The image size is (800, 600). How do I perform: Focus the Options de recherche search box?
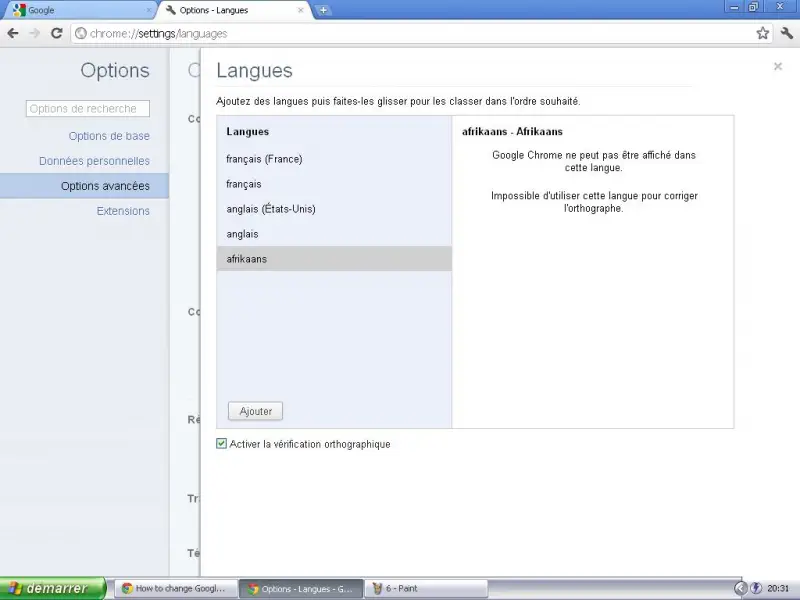[x=88, y=109]
